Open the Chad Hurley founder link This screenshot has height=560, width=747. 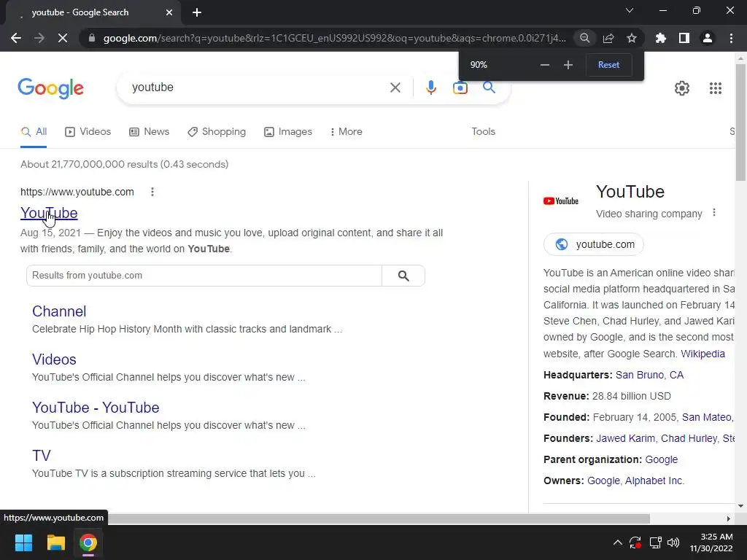(689, 438)
